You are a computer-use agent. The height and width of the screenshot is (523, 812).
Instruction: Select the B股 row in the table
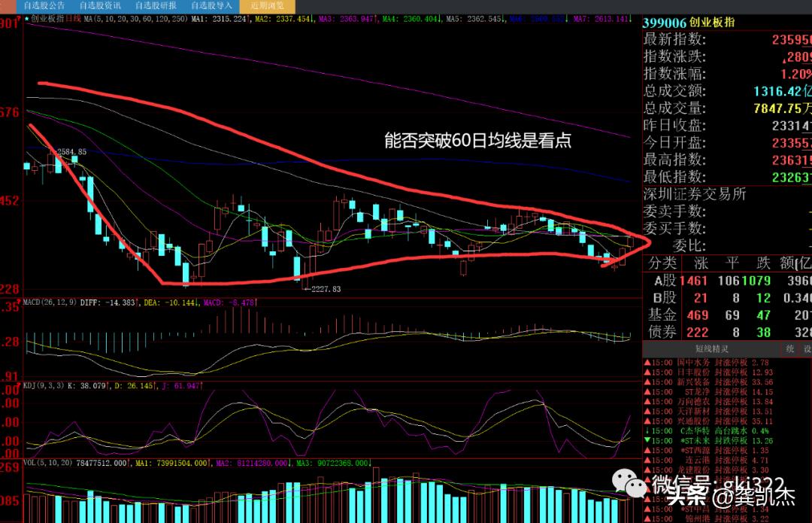(727, 298)
